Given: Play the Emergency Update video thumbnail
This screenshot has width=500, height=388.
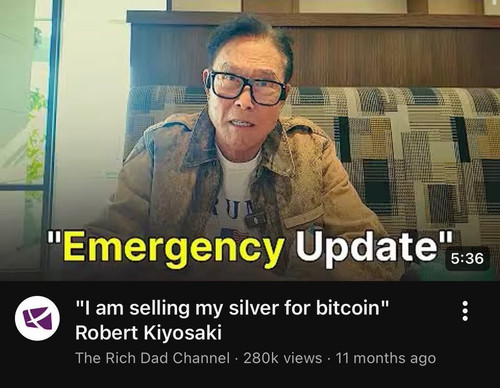Looking at the screenshot, I should (250, 140).
